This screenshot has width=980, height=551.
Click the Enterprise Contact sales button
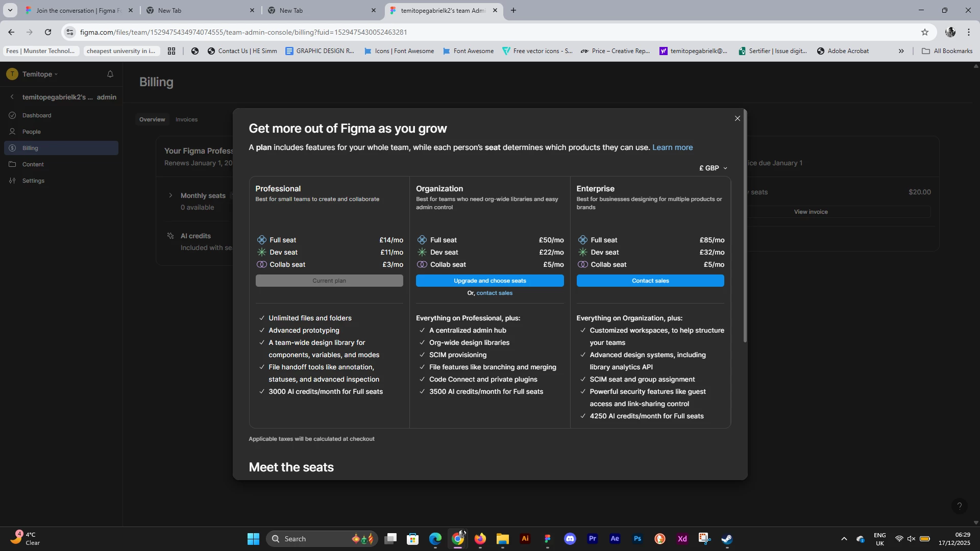point(650,281)
